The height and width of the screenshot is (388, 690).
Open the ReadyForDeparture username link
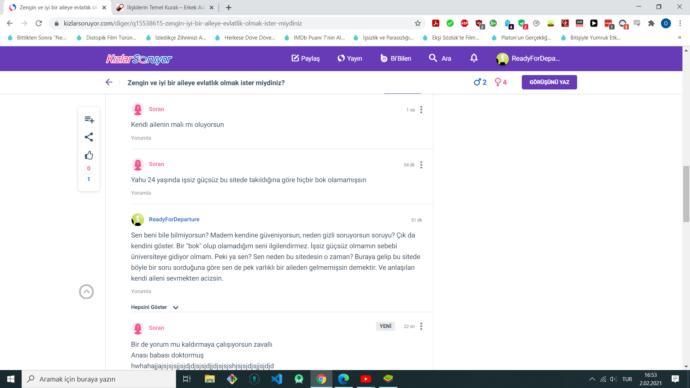click(174, 219)
